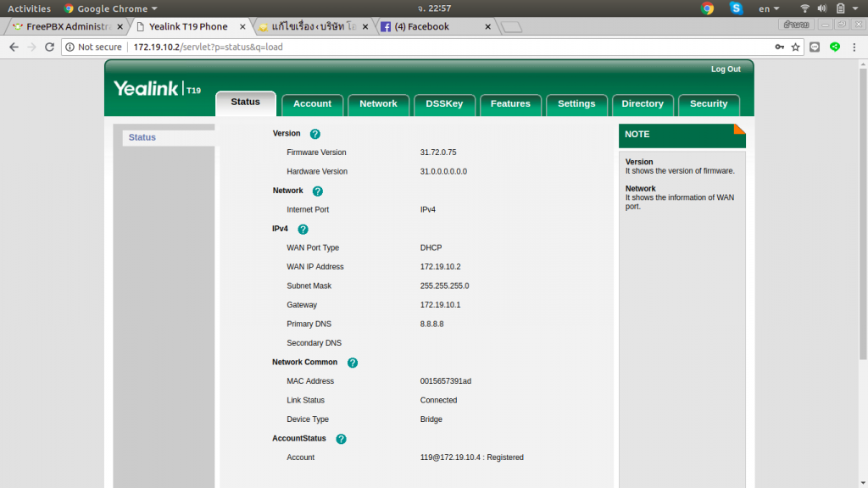The image size is (868, 488).
Task: Click MAC address 0015657391ad
Action: pos(446,381)
